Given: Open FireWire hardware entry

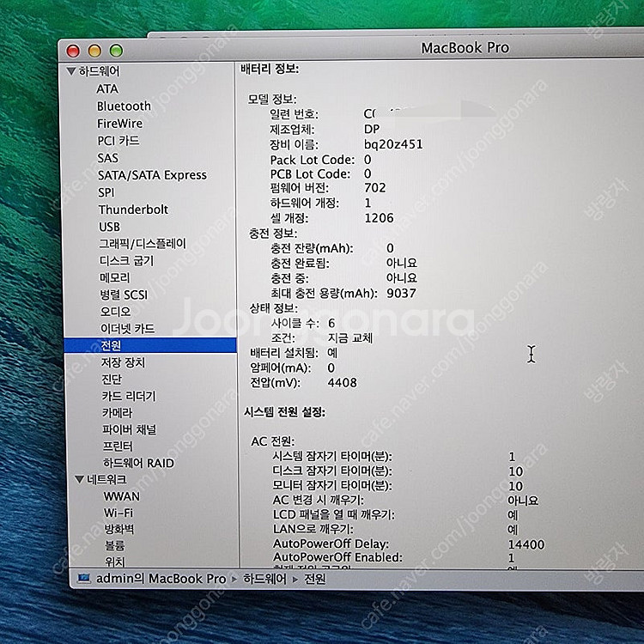Looking at the screenshot, I should click(x=119, y=123).
